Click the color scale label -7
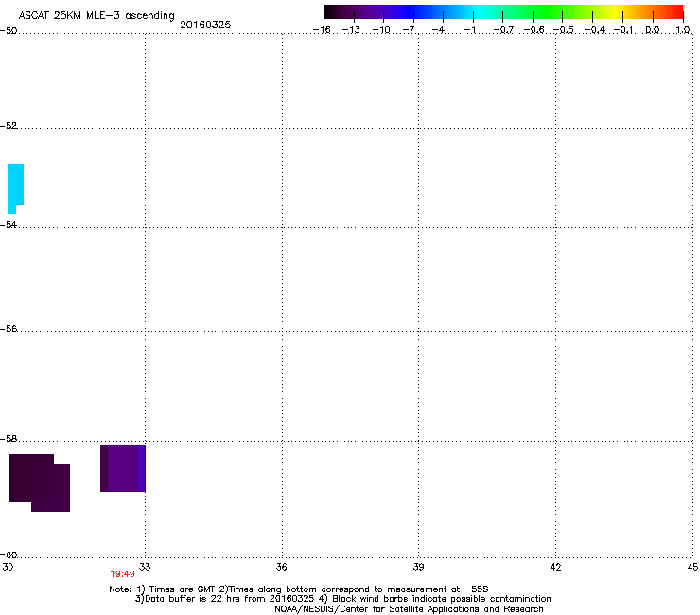Viewport: 700px width, 615px height. coord(410,30)
